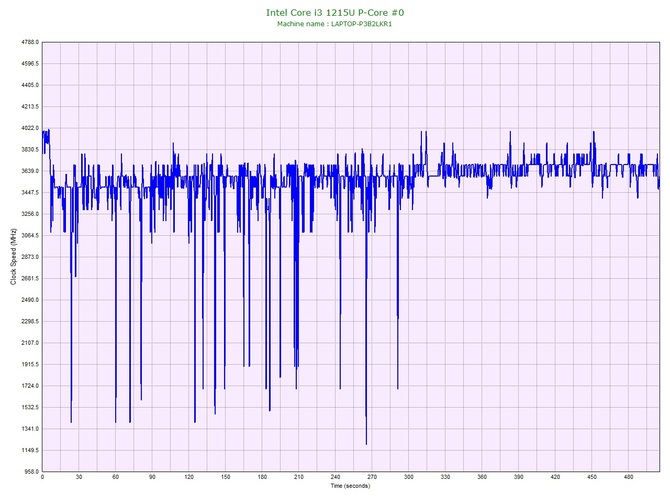Select the 240 second mark on the time axis

[335, 478]
